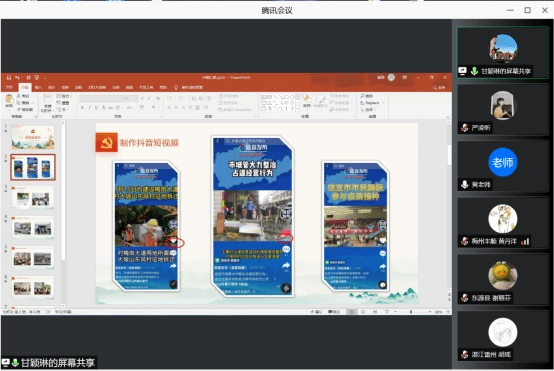Image resolution: width=554 pixels, height=371 pixels.
Task: Expand the shapes gallery more arrow
Action: point(297,109)
